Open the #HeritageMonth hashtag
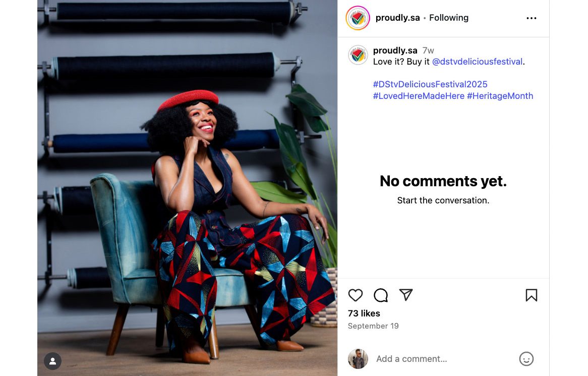588x376 pixels. pos(500,96)
